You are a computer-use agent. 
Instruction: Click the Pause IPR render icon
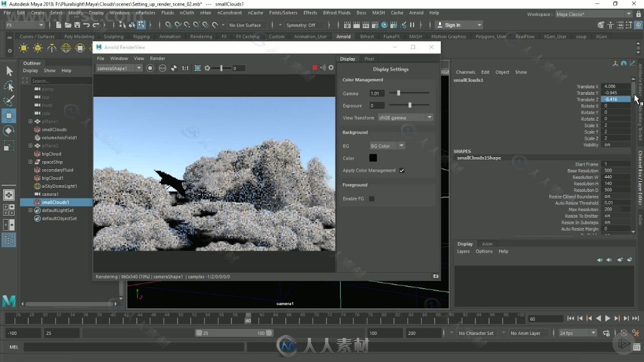(412, 25)
